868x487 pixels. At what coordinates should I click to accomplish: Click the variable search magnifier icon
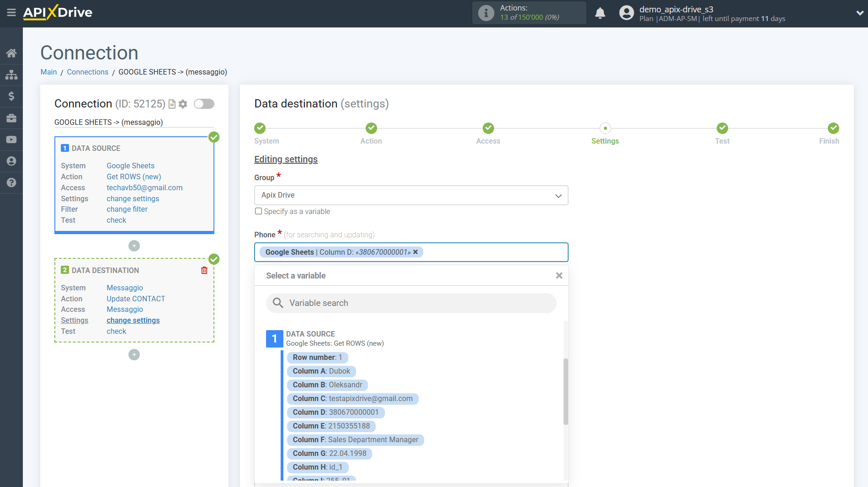pyautogui.click(x=278, y=303)
